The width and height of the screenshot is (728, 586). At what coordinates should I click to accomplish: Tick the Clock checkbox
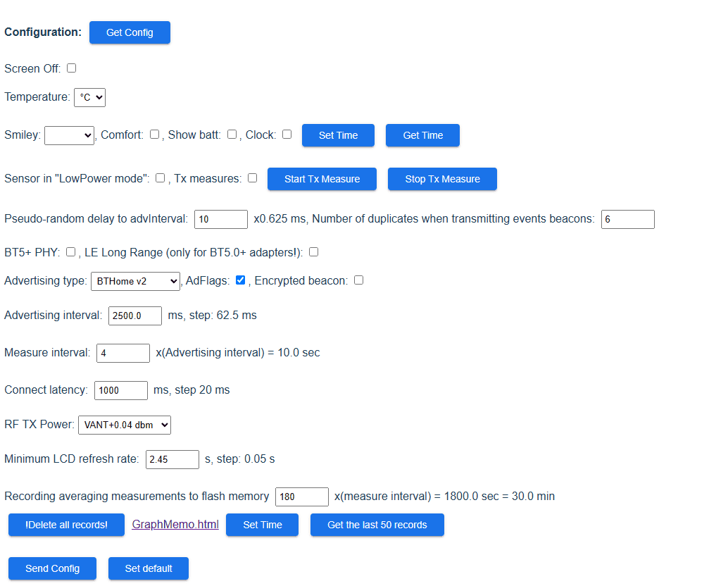287,135
